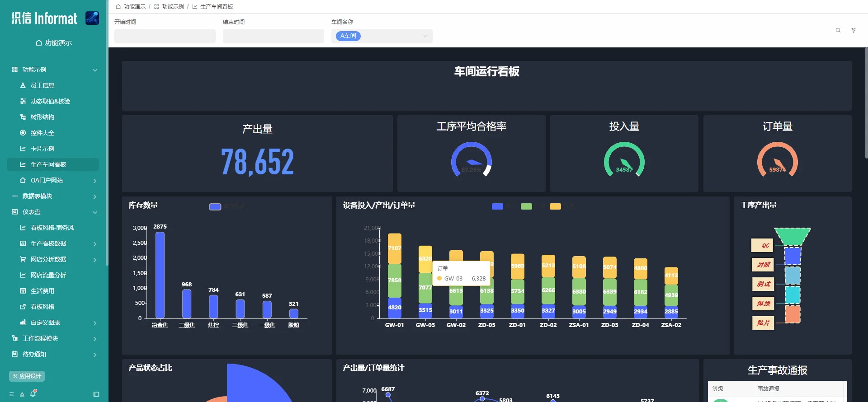Click the 投入量 green gauge
868x402 pixels.
coord(624,160)
